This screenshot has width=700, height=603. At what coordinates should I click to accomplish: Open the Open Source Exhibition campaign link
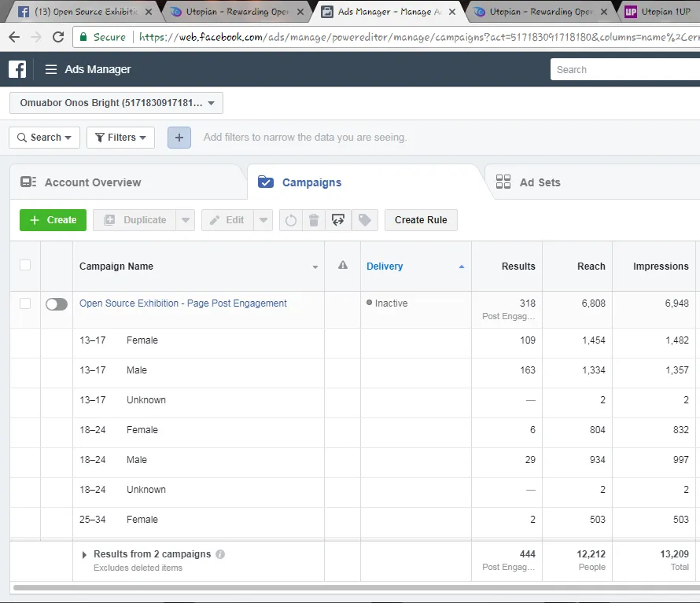point(183,303)
